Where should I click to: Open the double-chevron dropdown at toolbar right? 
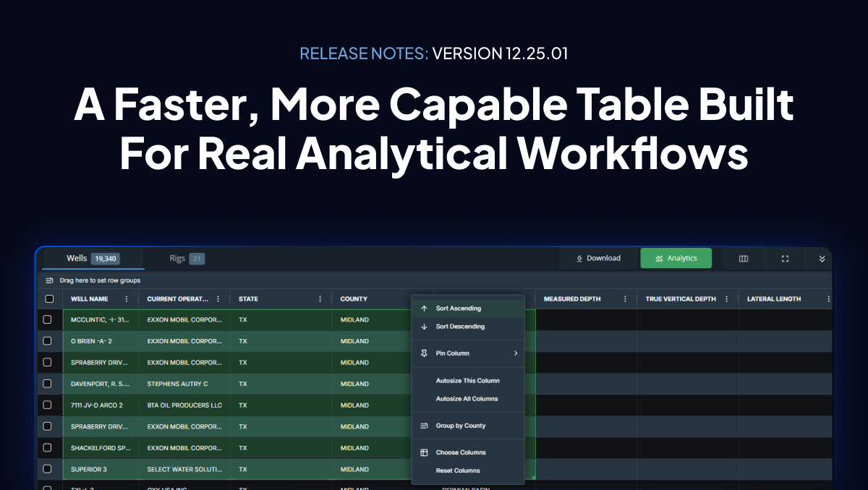tap(821, 258)
